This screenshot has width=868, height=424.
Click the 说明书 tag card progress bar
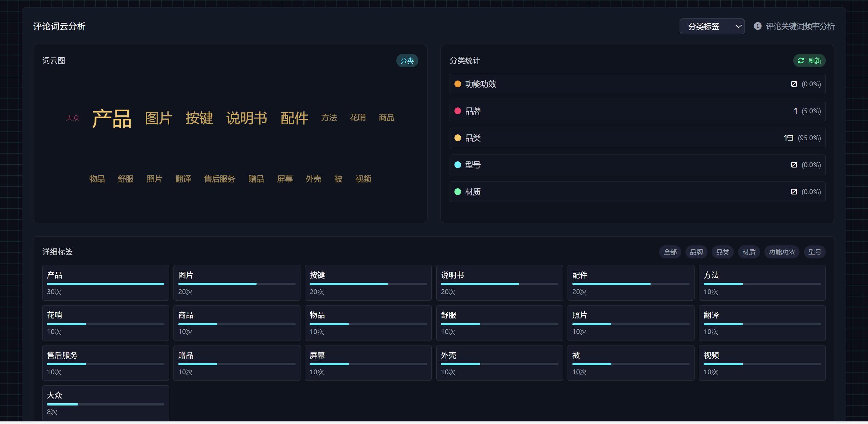[499, 284]
